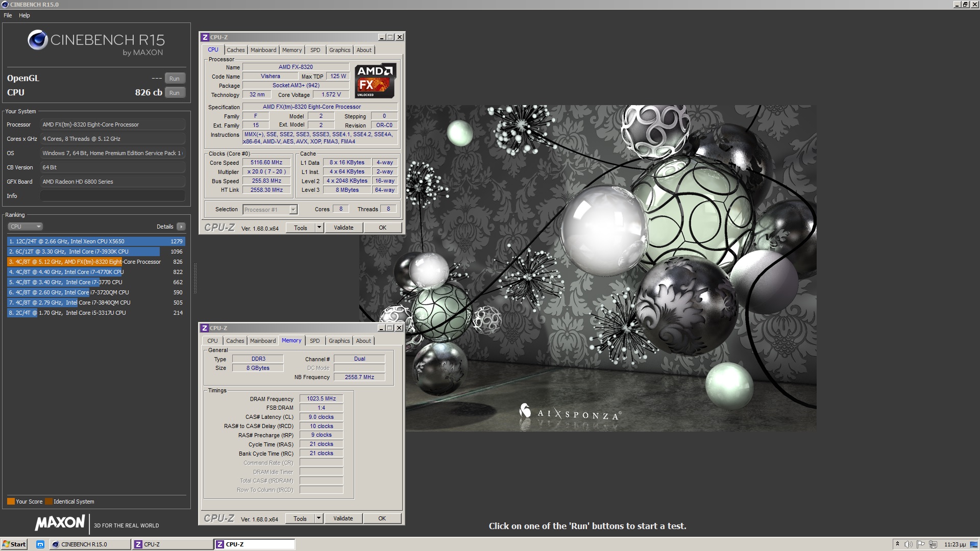Click lower CPU-Z title bar Z icon
980x551 pixels.
coord(205,328)
